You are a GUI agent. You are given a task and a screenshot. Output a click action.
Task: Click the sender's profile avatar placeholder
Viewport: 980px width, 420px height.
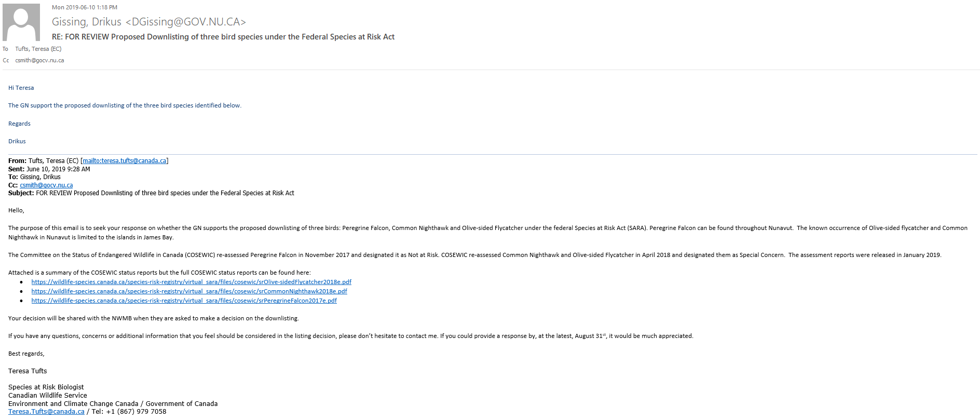click(21, 22)
